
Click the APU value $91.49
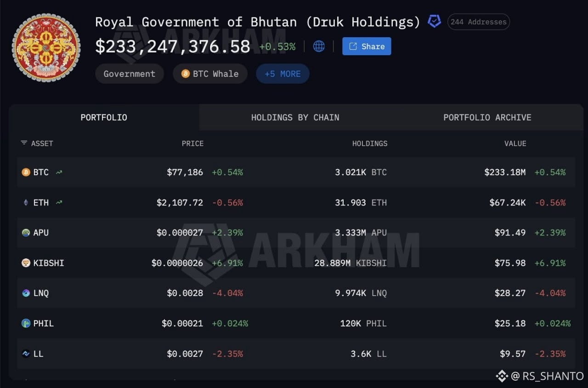(x=510, y=233)
